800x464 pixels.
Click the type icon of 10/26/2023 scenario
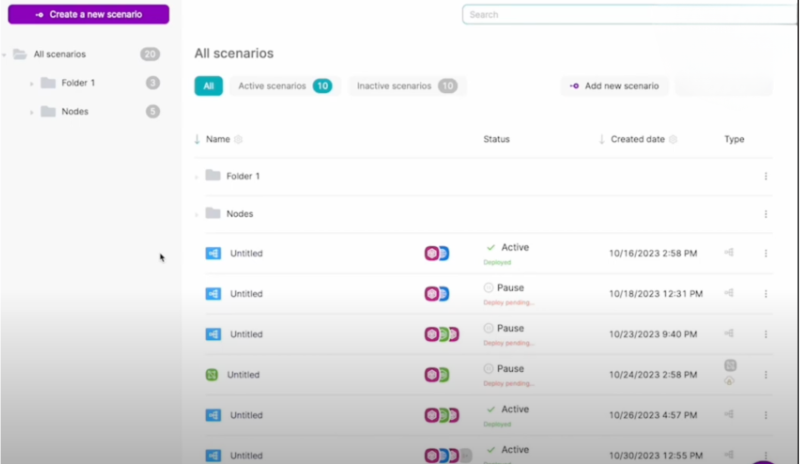(x=729, y=414)
